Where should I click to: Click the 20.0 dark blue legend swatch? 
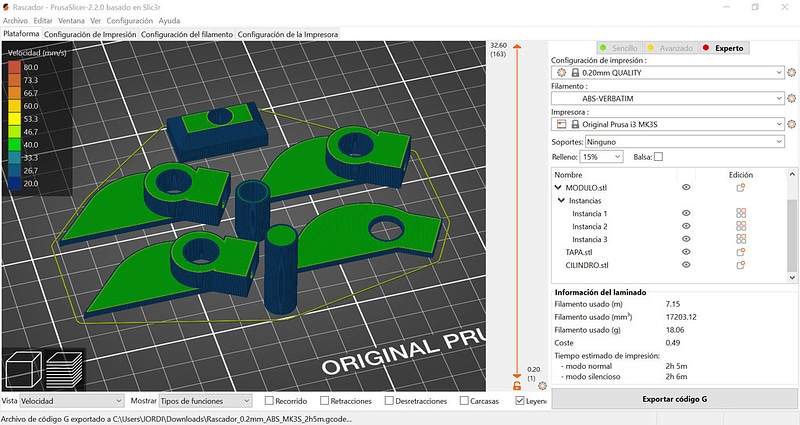[x=14, y=183]
